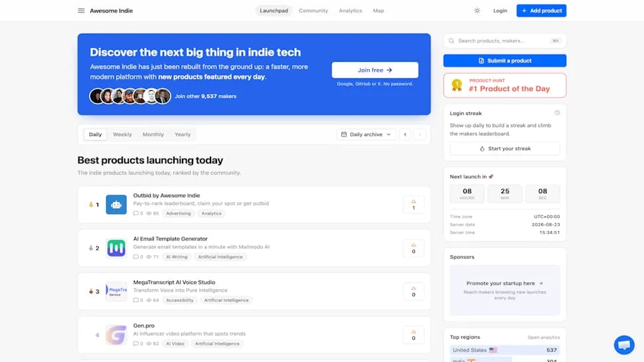Click the maker avatars group in the banner
644x362 pixels.
click(x=129, y=96)
